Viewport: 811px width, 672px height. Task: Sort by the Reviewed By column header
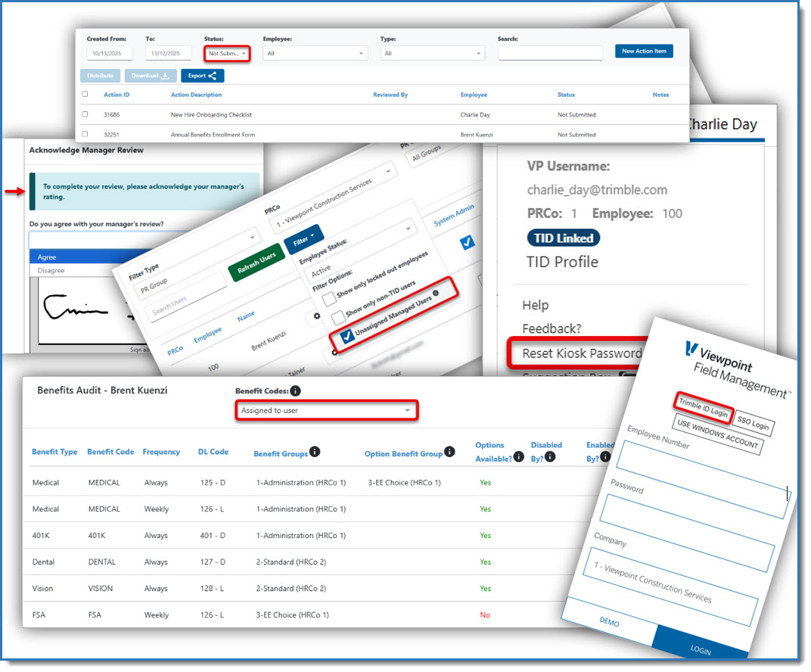[x=390, y=95]
